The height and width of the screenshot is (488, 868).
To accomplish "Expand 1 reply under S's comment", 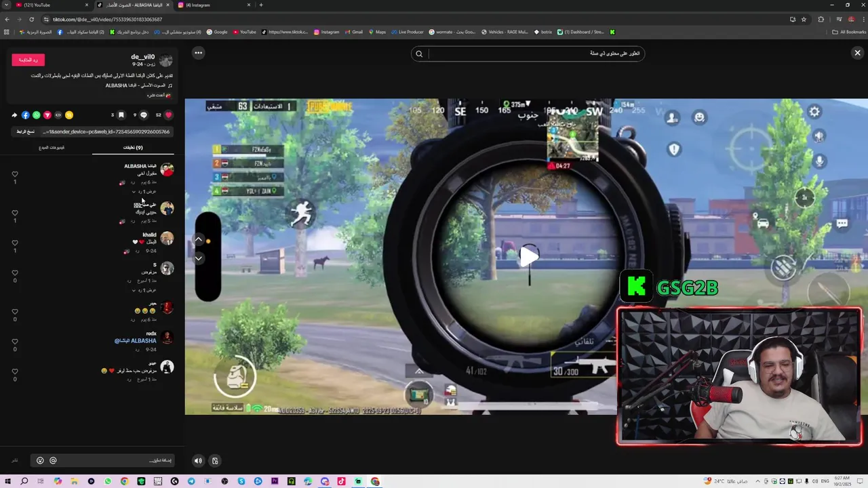I will coord(144,290).
